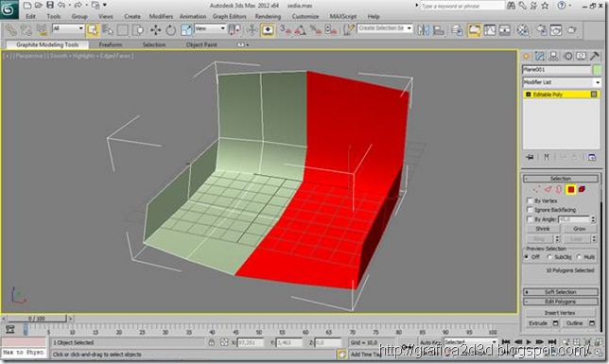Click the Plane001 object name field
Viewport: 609px width, 364px height.
point(556,70)
